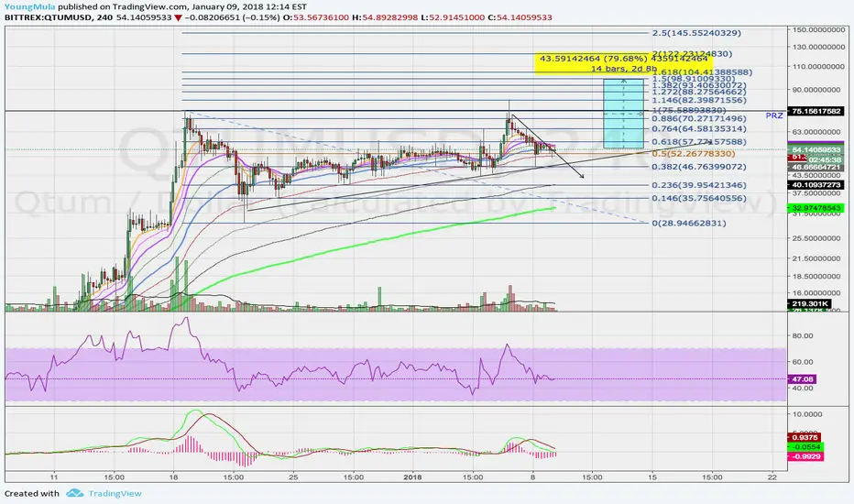Select the 0(28.94662831) Fibonacci base label
The height and width of the screenshot is (504, 854).
689,223
